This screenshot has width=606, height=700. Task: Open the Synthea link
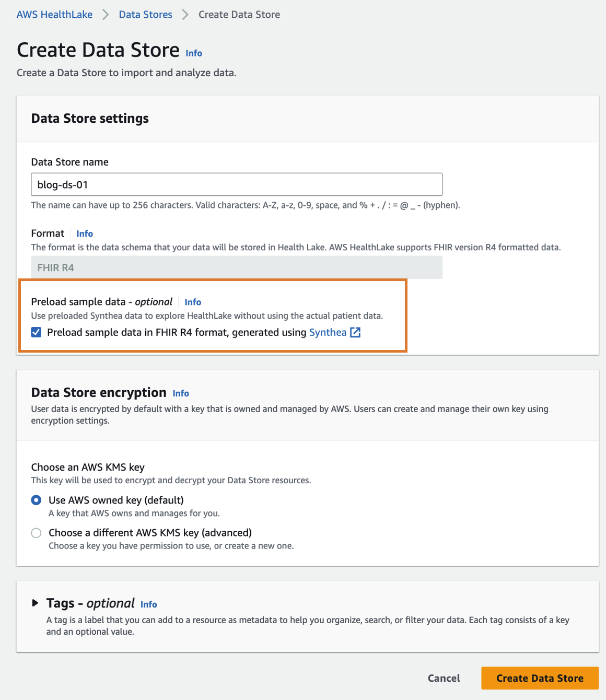pyautogui.click(x=328, y=332)
